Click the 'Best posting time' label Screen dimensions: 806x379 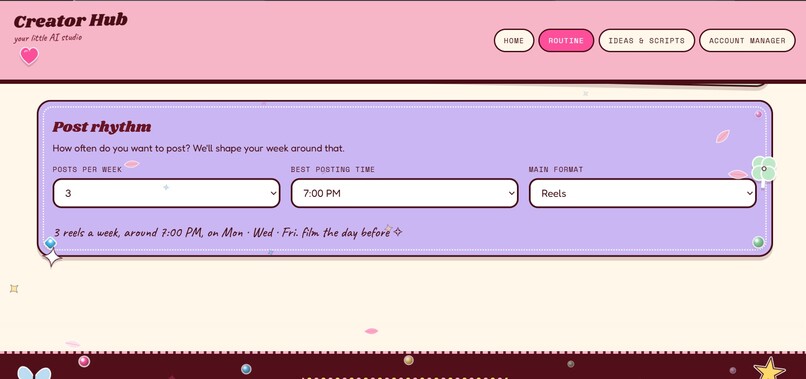click(x=333, y=169)
